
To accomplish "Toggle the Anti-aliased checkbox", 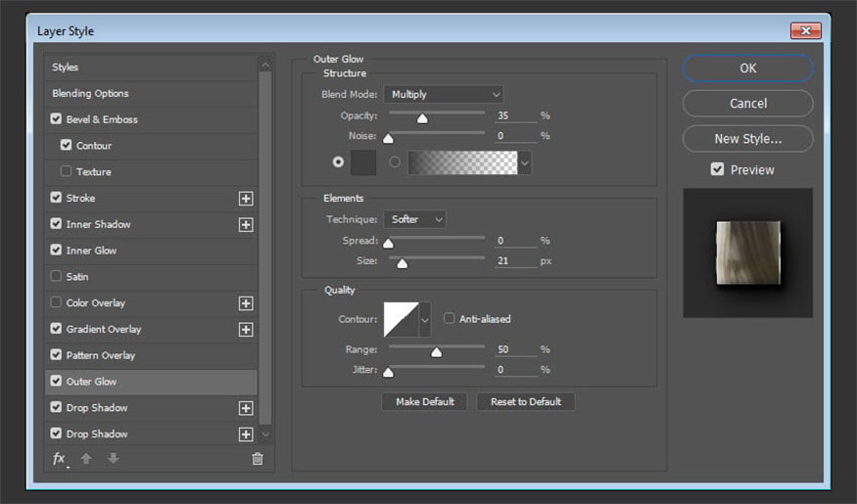I will 450,318.
